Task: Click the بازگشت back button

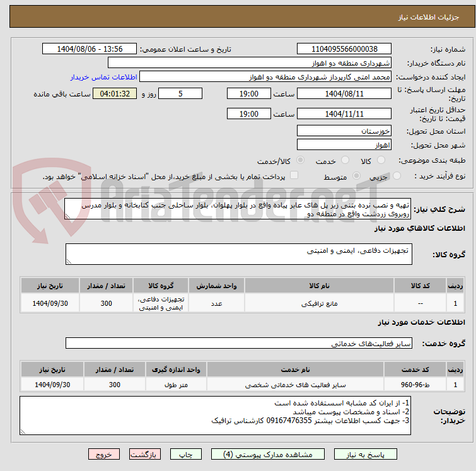Action: coord(145,455)
